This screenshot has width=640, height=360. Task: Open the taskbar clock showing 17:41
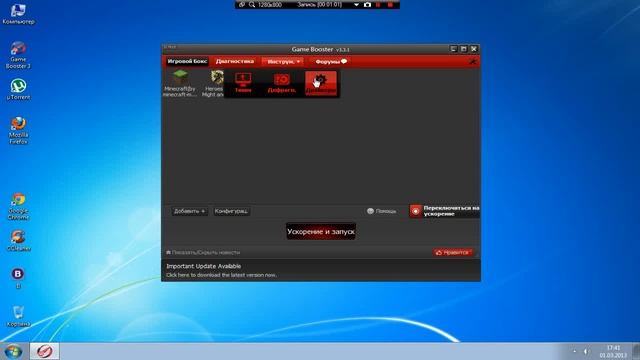(x=613, y=351)
